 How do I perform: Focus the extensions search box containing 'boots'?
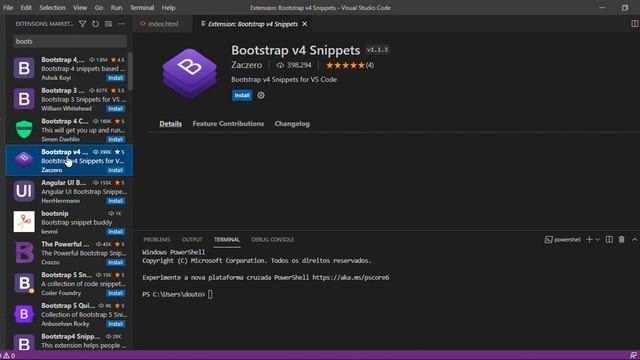(x=70, y=41)
